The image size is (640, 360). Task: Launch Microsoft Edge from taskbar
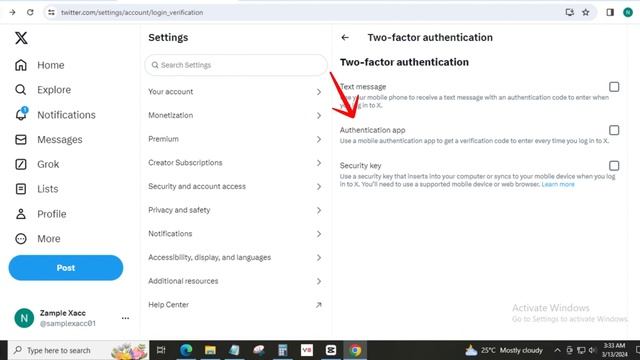pyautogui.click(x=186, y=350)
